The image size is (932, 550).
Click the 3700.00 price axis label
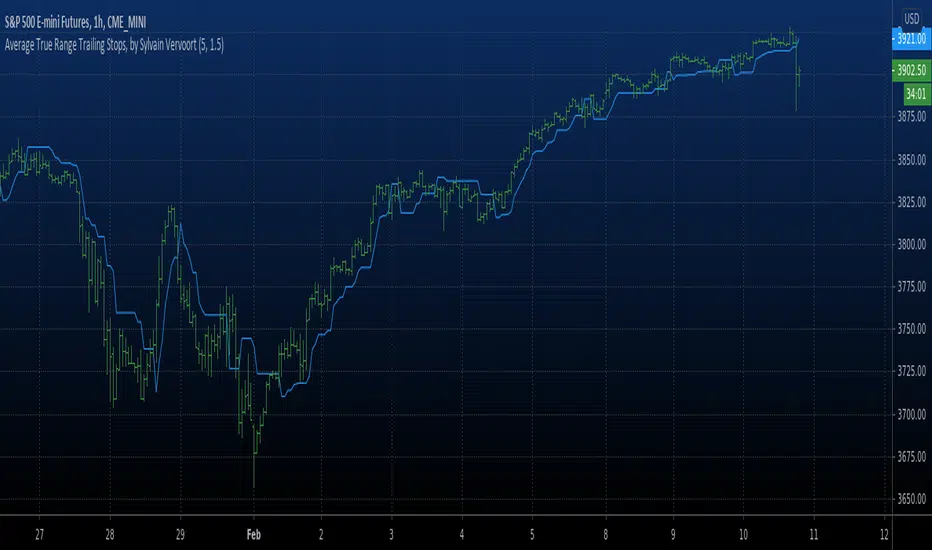point(911,414)
